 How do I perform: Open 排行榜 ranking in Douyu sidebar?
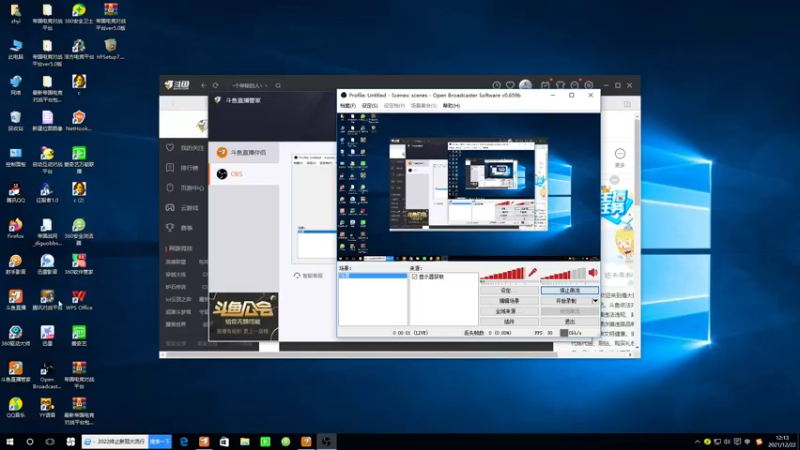click(183, 168)
